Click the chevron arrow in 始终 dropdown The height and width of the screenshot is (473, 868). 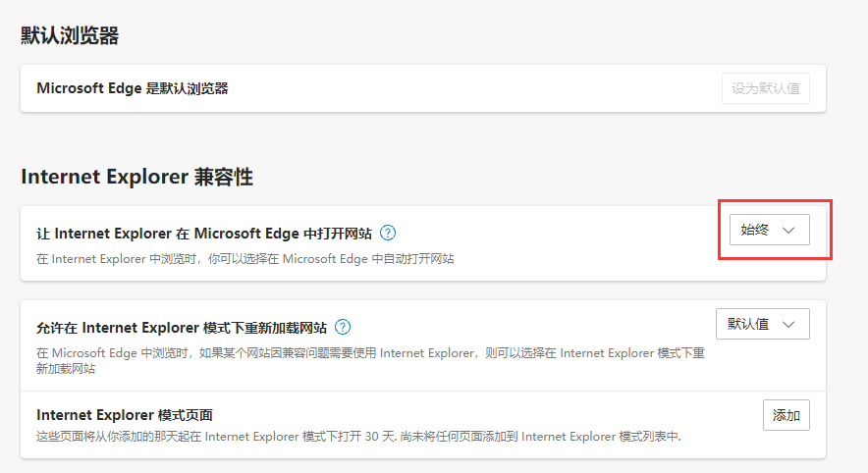click(787, 230)
